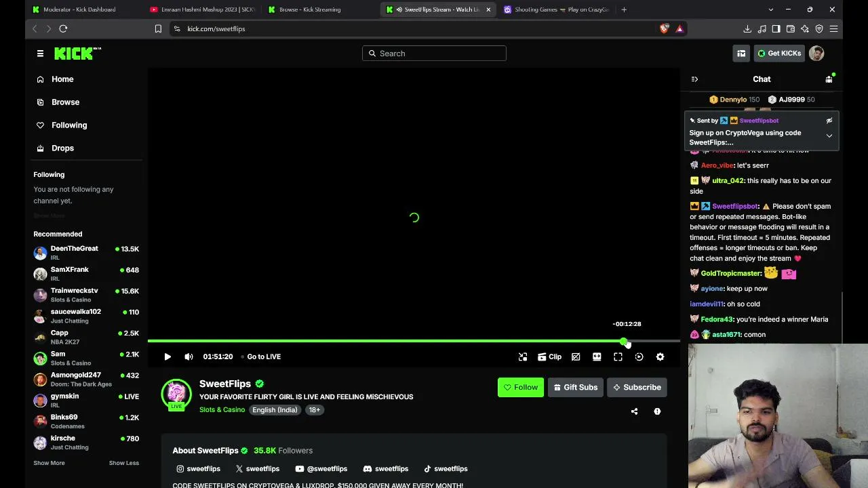
Task: Switch to Browse - Kick Streaming tab
Action: click(x=319, y=9)
